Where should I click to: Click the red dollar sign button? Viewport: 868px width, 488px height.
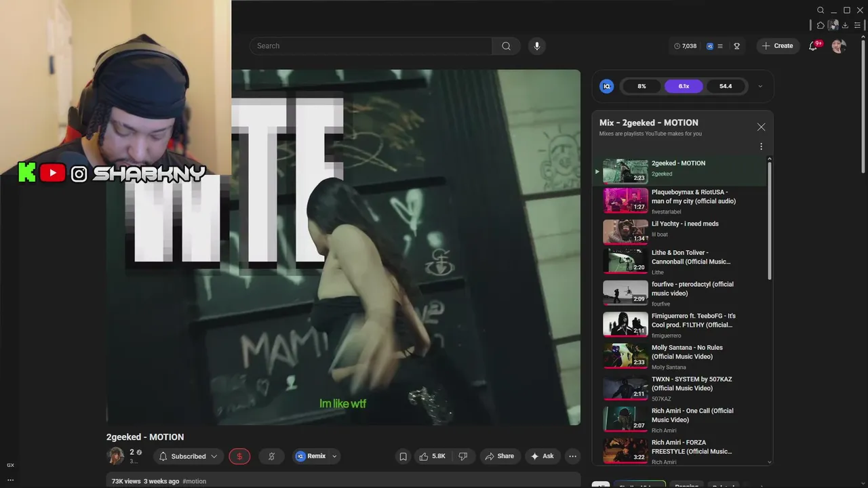[239, 456]
